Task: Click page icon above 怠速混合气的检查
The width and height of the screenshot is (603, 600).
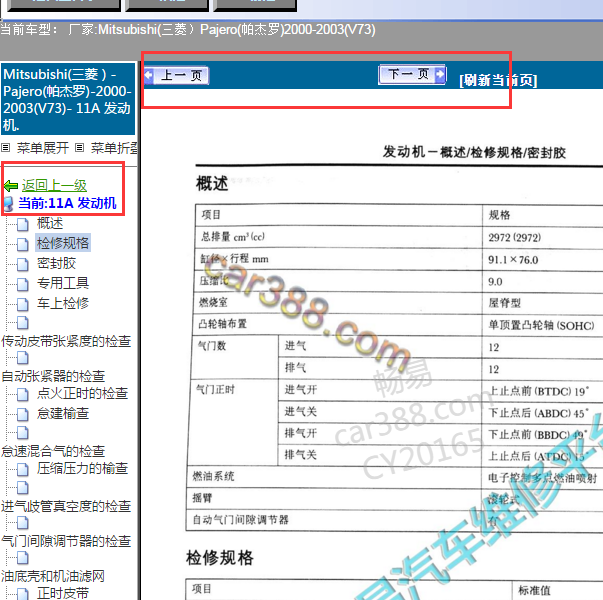Action: pyautogui.click(x=23, y=433)
